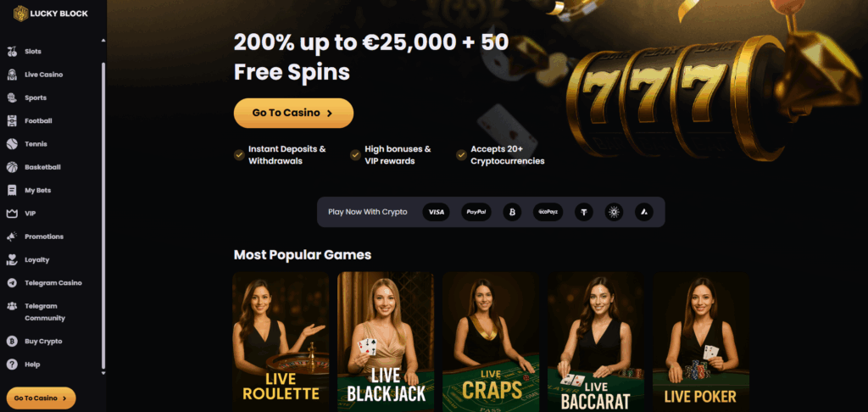This screenshot has height=412, width=868.
Task: Click the sidebar Go To Casino button
Action: (x=41, y=398)
